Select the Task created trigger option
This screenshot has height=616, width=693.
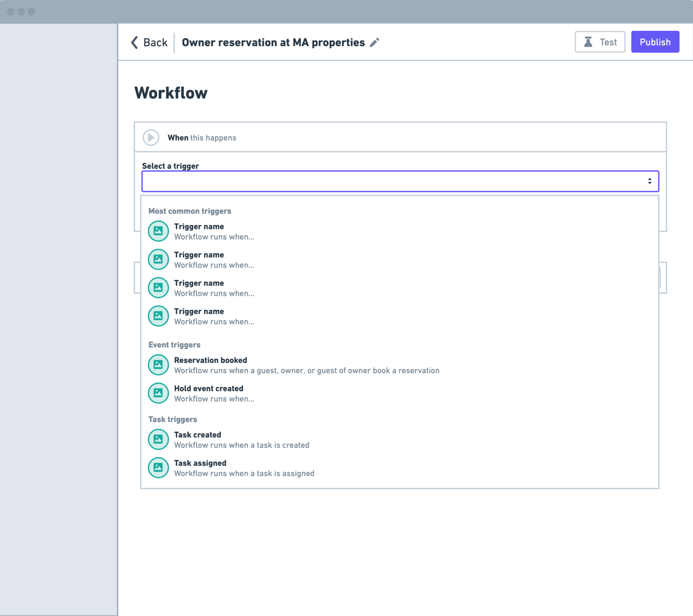click(x=198, y=435)
